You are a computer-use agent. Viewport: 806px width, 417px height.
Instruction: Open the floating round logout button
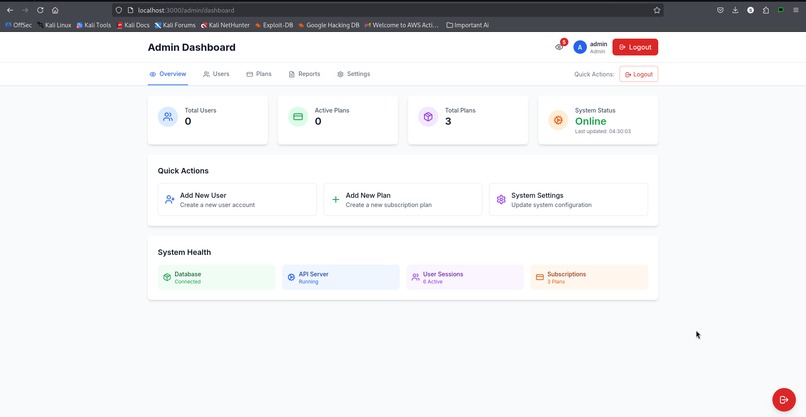[784, 400]
